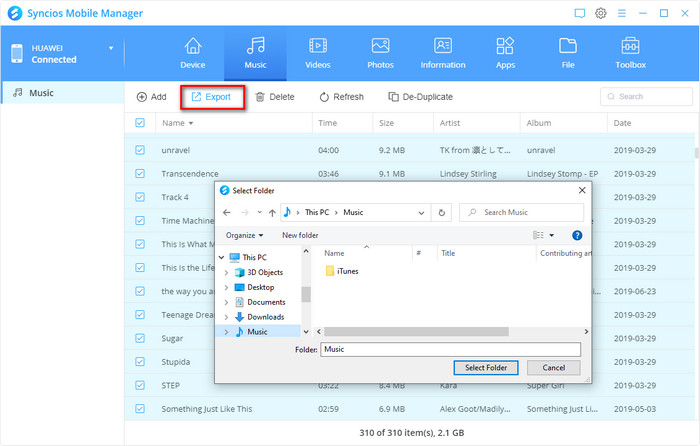Switch to the File tab
Image resolution: width=700 pixels, height=446 pixels.
tap(568, 53)
